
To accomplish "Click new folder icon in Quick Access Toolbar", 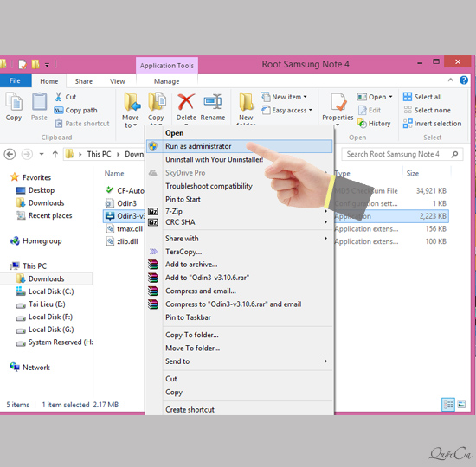I will pos(35,64).
